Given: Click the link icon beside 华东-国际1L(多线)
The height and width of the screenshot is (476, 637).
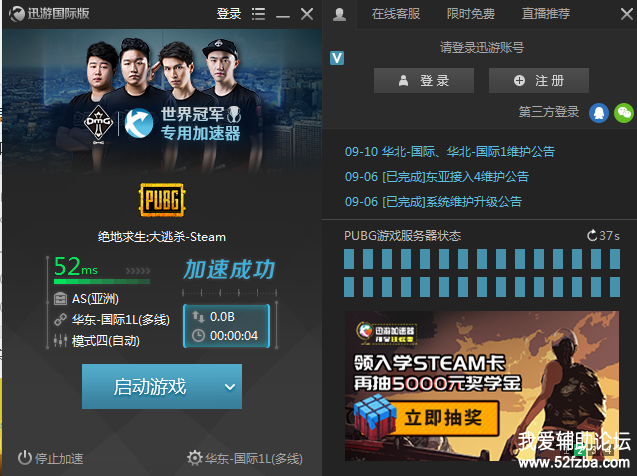Looking at the screenshot, I should pos(60,320).
